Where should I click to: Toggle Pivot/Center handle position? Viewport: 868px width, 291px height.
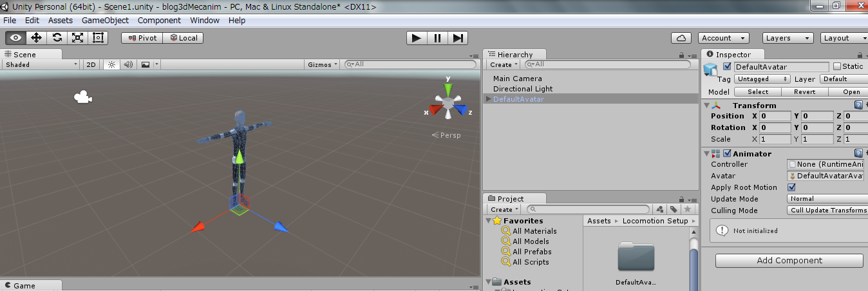click(142, 38)
